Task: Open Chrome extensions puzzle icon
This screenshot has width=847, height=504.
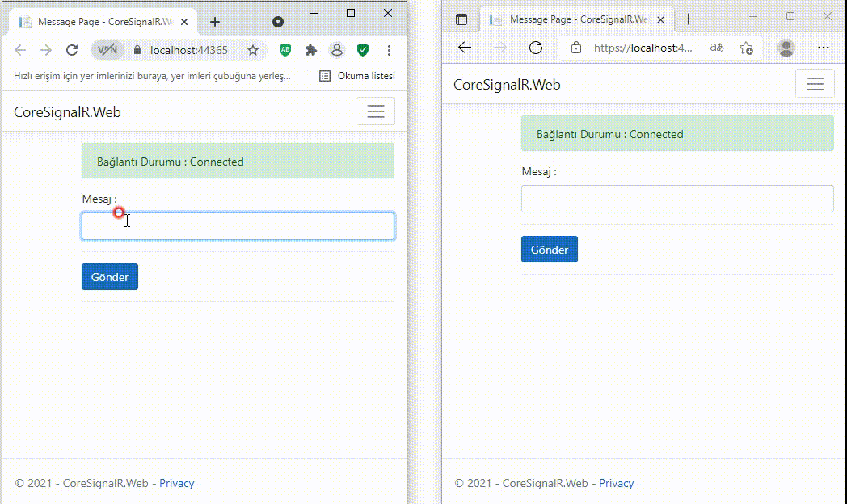Action: click(x=311, y=50)
